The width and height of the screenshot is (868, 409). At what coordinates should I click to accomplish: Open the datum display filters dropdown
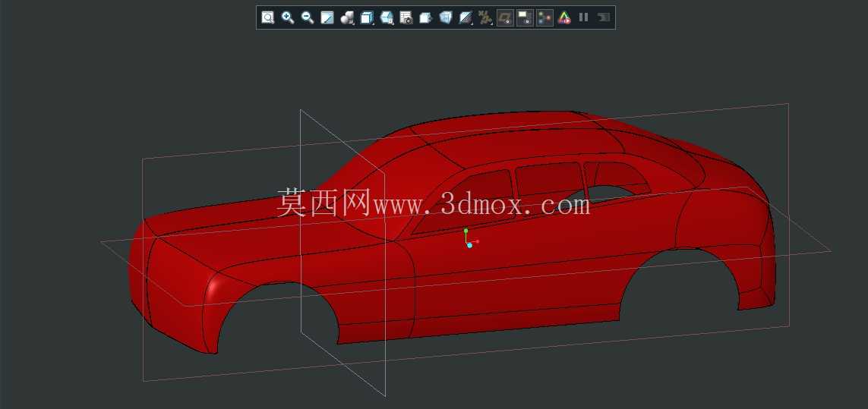point(485,17)
